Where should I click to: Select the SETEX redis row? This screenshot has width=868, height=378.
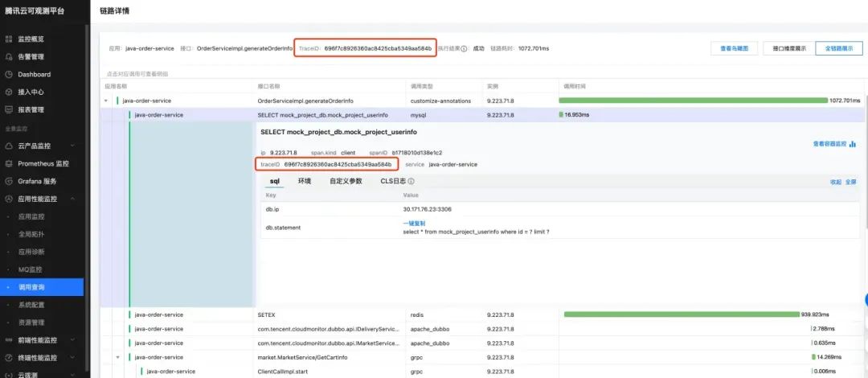tap(481, 314)
